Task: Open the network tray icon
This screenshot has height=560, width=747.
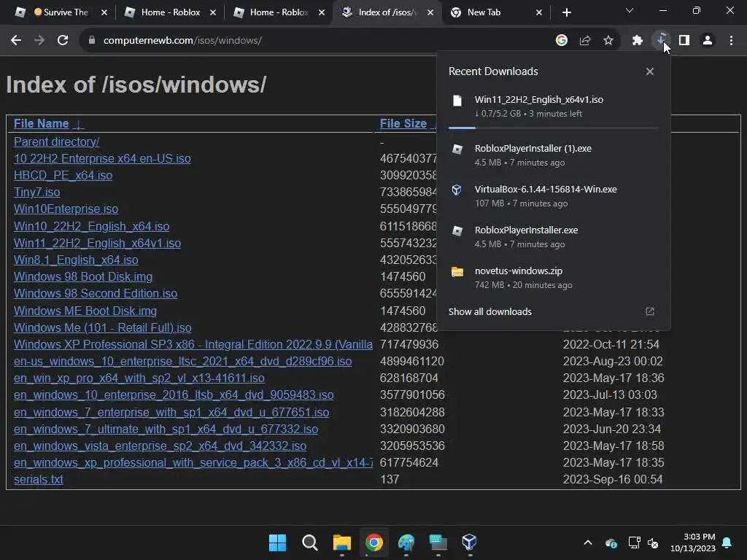Action: click(634, 542)
